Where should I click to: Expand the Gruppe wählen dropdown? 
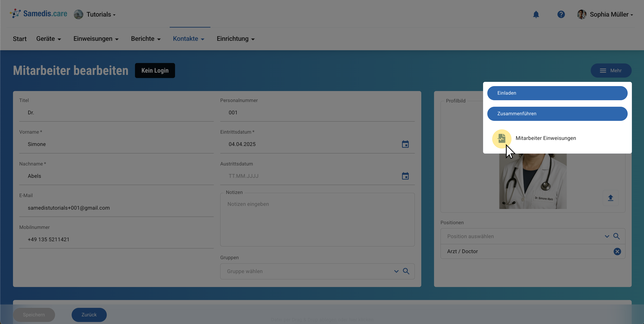[x=396, y=271]
